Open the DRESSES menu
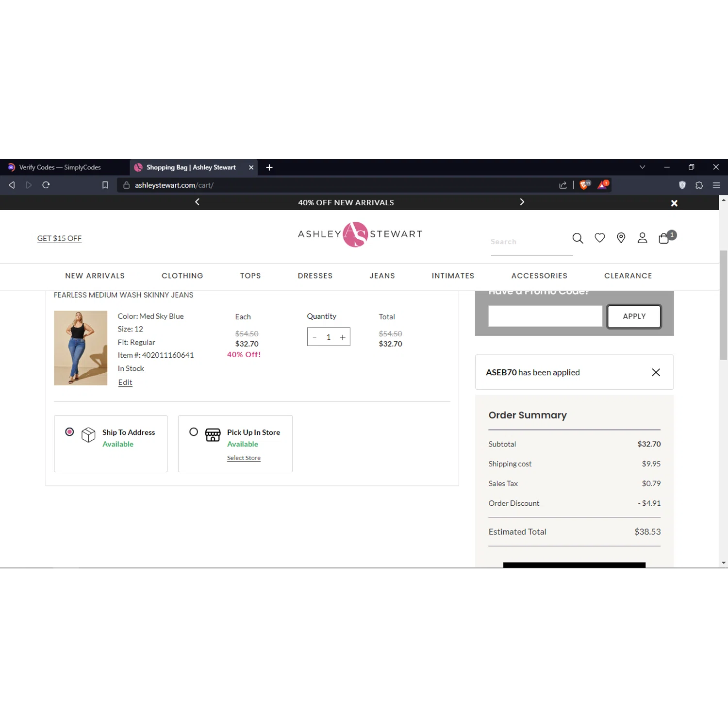This screenshot has height=728, width=728. pyautogui.click(x=315, y=276)
